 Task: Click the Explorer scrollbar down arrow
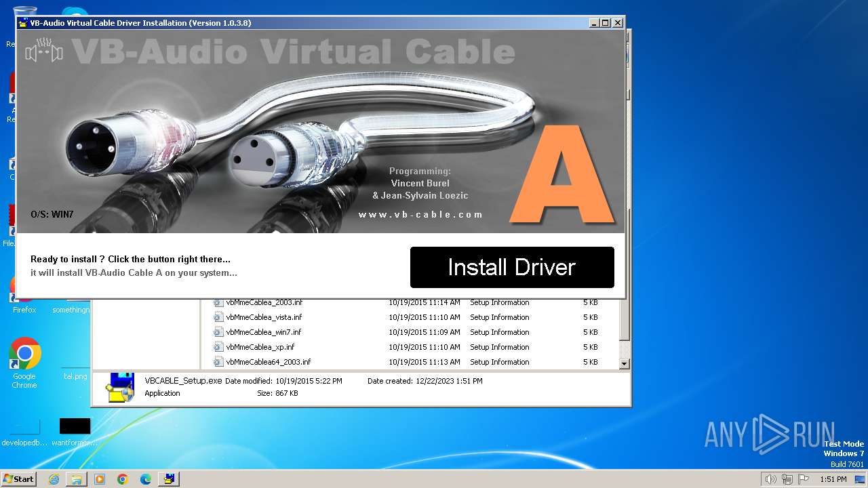(x=625, y=364)
